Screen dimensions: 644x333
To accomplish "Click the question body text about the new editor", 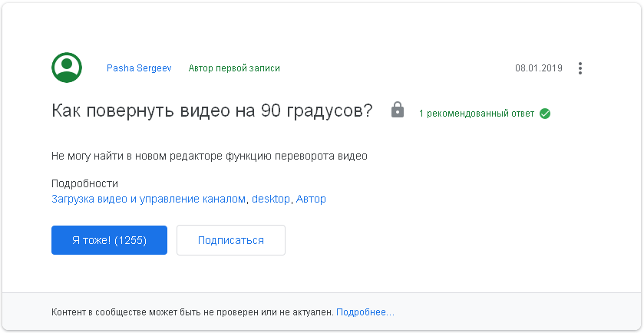I will pos(210,156).
